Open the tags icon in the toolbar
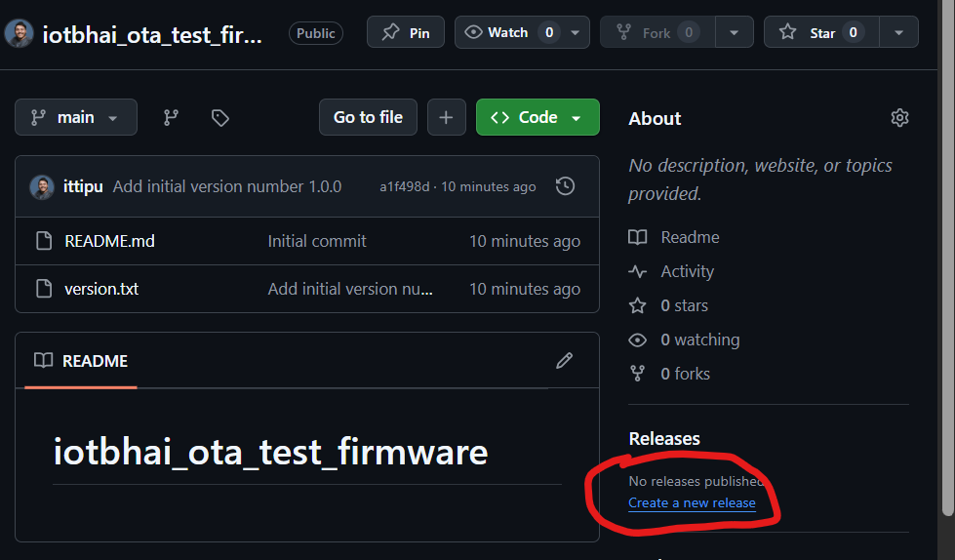This screenshot has width=955, height=560. 220,117
